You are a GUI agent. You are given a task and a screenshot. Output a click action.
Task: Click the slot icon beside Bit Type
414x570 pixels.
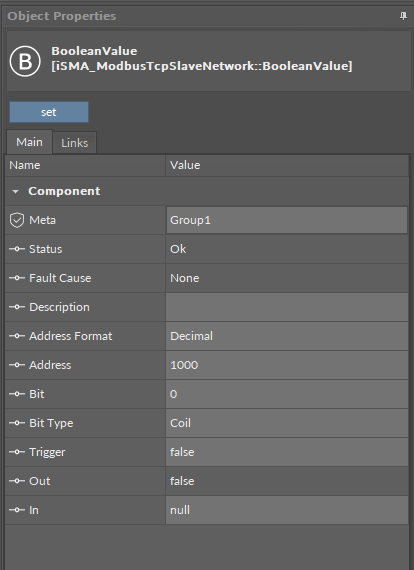pyautogui.click(x=17, y=423)
